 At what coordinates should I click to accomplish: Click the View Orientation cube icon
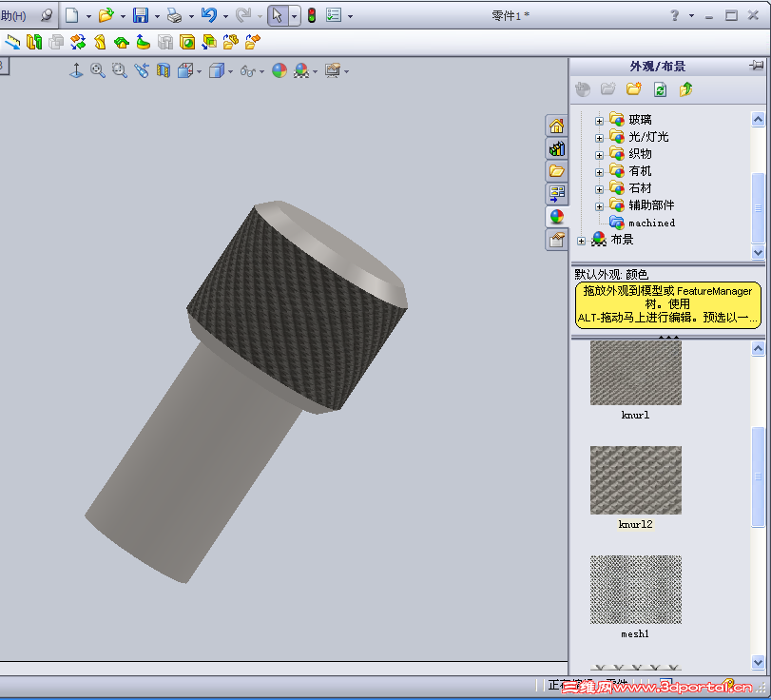[x=184, y=70]
